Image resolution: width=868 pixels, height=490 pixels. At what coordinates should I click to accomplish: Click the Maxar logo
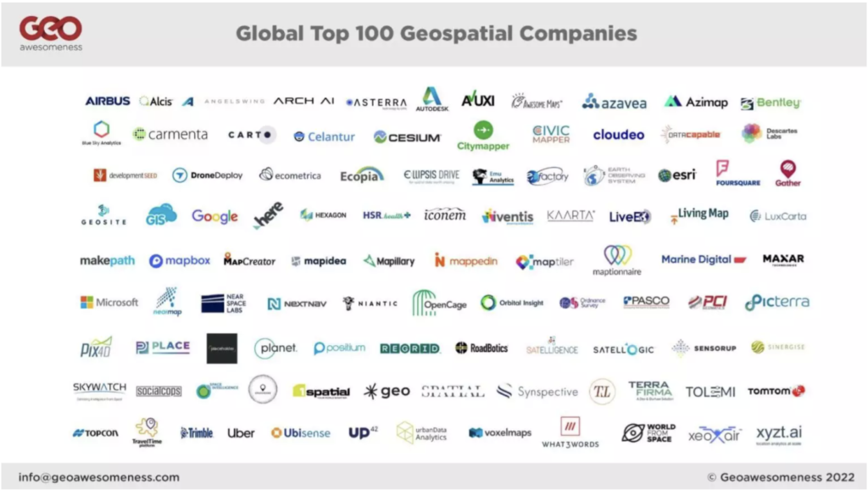[783, 259]
